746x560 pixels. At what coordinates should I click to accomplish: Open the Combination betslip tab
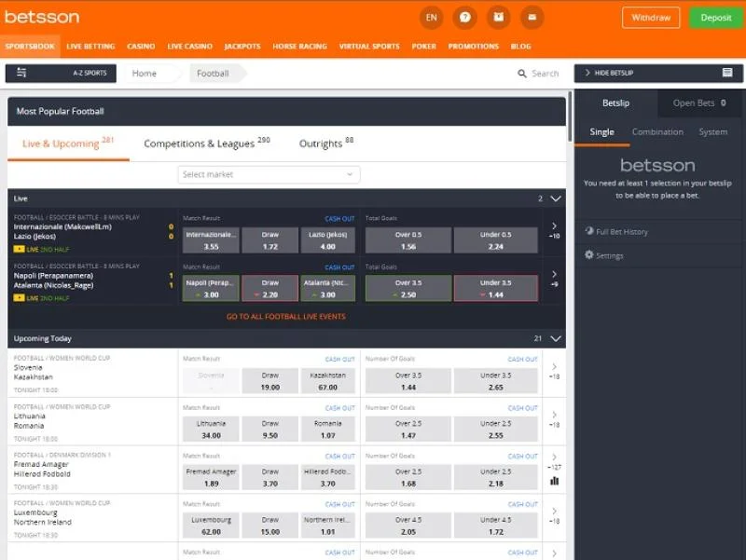coord(657,132)
